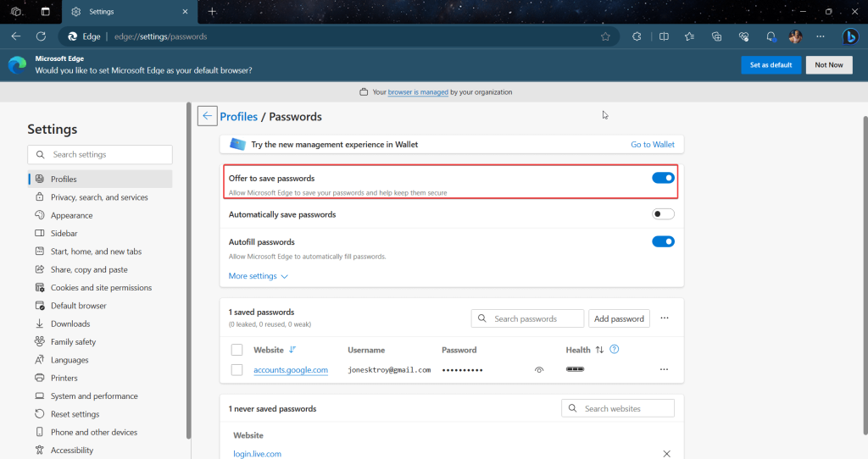Open Printers settings section
This screenshot has height=459, width=868.
[100, 378]
